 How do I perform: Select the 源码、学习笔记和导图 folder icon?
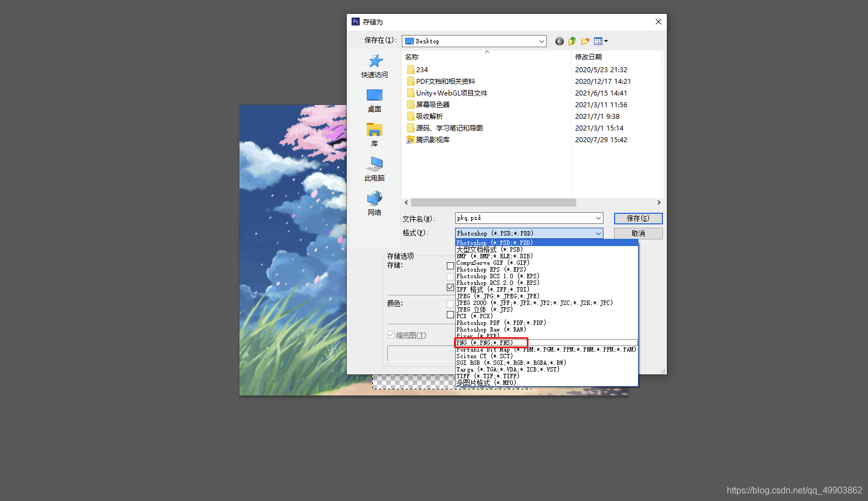pos(410,128)
